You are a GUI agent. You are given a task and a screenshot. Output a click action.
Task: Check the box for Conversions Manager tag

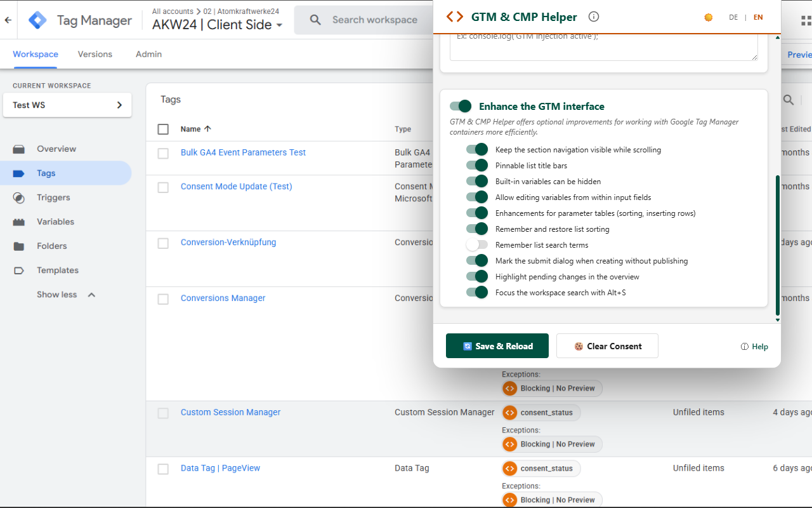click(x=163, y=299)
